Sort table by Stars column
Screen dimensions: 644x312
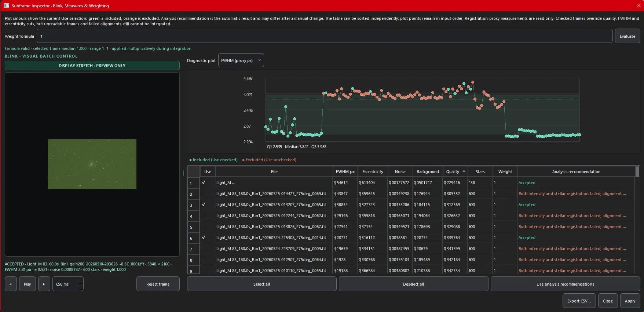coord(480,172)
